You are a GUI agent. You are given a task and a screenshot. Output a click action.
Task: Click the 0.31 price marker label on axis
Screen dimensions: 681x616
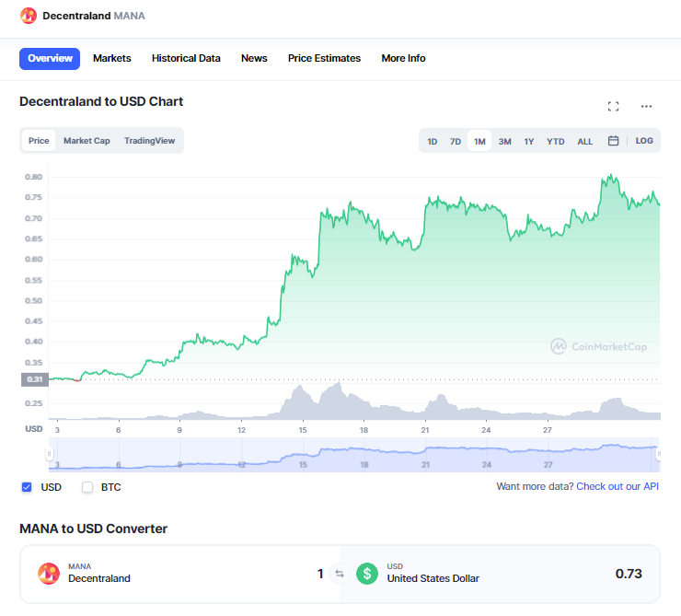point(35,379)
